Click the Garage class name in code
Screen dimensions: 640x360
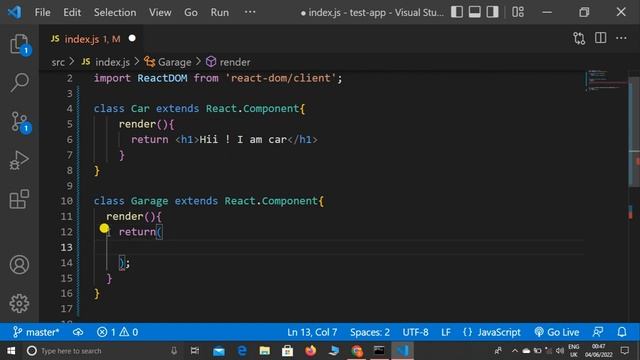(x=149, y=201)
